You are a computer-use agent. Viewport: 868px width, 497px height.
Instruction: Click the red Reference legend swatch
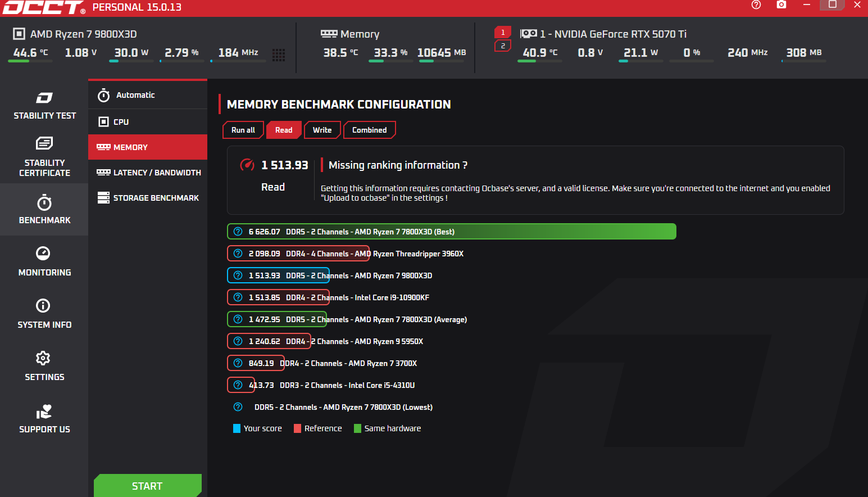click(298, 428)
